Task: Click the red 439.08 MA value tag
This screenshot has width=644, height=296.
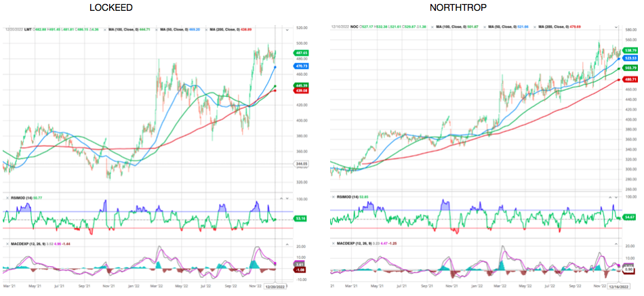Action: 301,90
